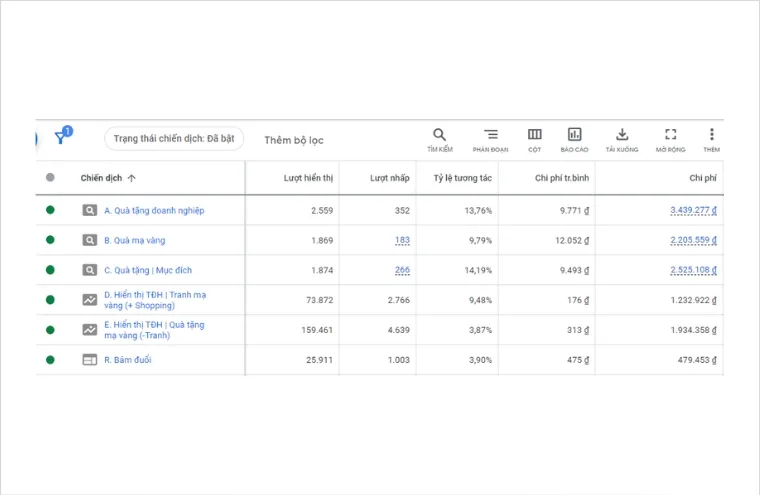Image resolution: width=760 pixels, height=495 pixels.
Task: Toggle status dot of B. Quà mạ vàng
Action: [x=50, y=240]
